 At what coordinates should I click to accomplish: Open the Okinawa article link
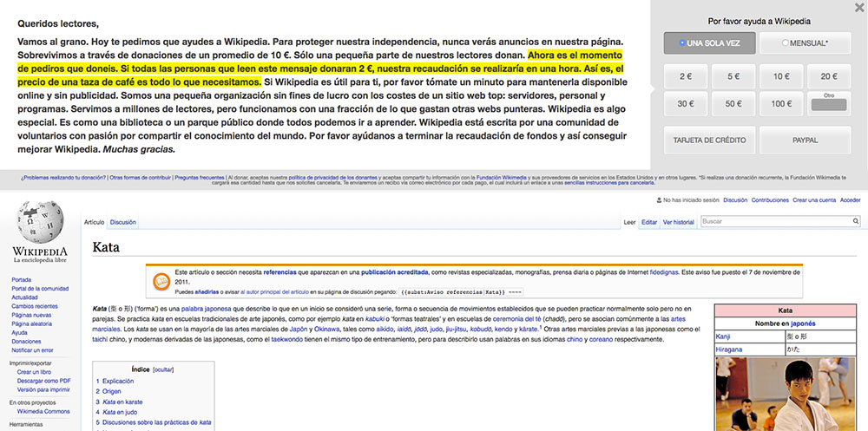click(x=328, y=330)
